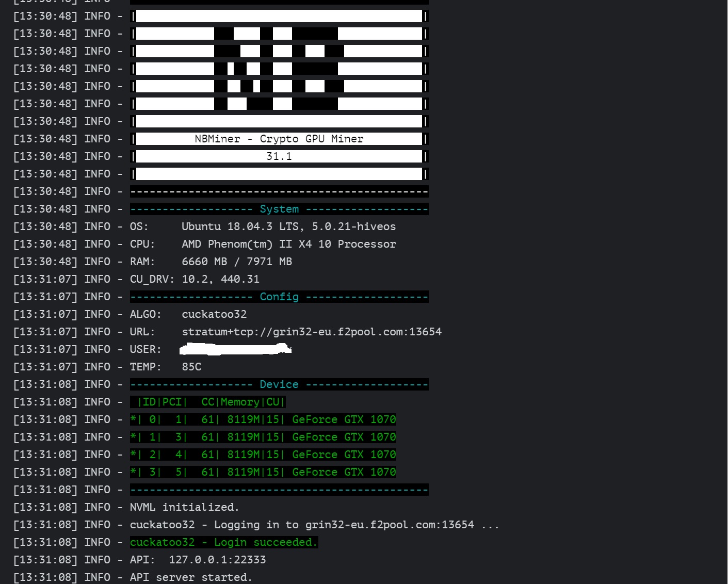
Task: Click the API address 127.0.0.1:22333
Action: click(x=217, y=560)
